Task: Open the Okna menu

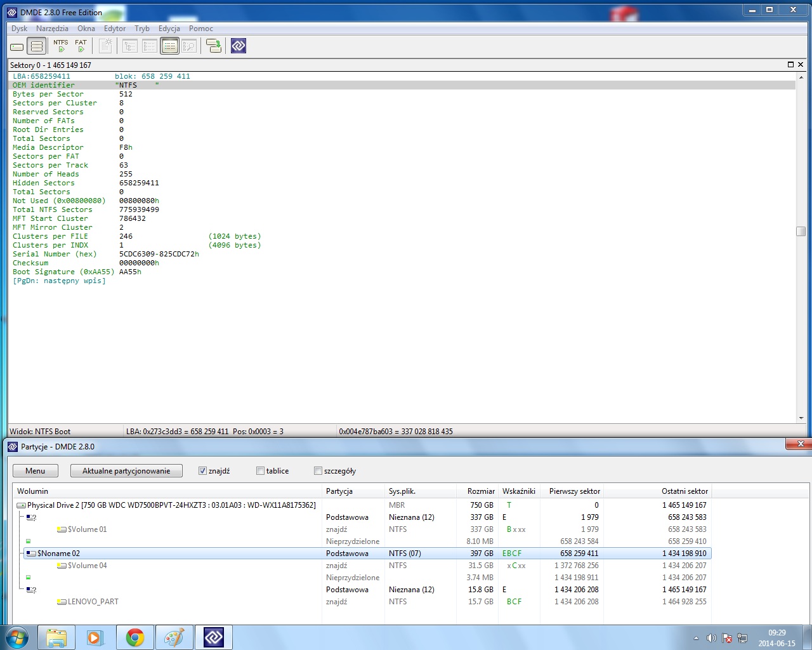Action: pos(86,29)
